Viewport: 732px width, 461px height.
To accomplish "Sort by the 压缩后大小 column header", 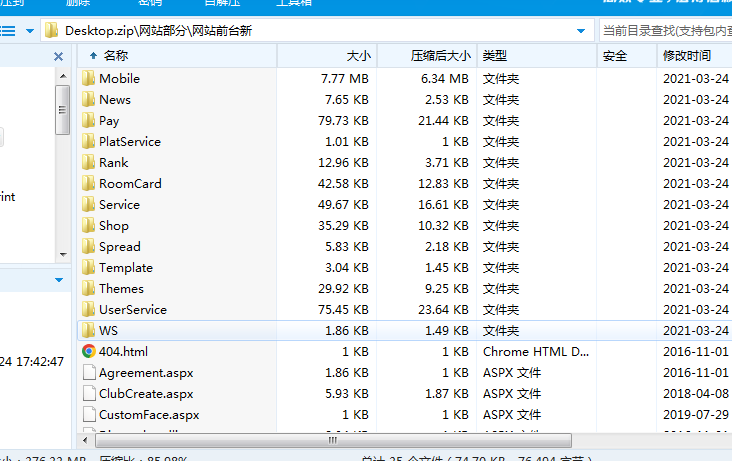I will 440,56.
